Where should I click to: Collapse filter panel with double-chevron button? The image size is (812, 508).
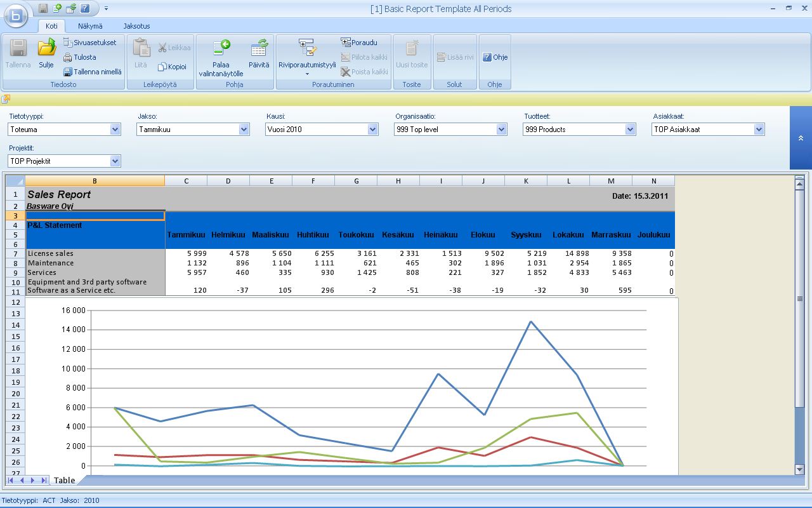801,138
